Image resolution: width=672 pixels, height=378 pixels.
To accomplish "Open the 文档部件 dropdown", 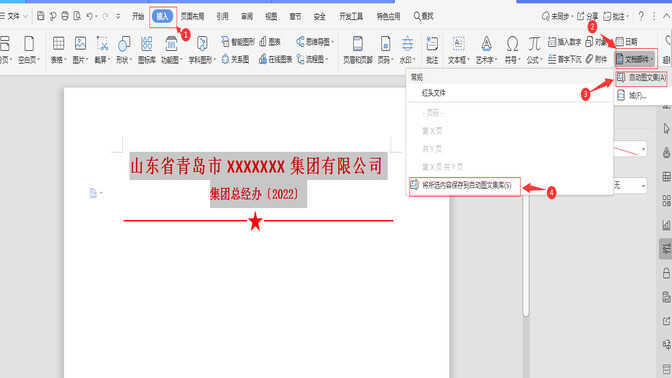I will [635, 59].
